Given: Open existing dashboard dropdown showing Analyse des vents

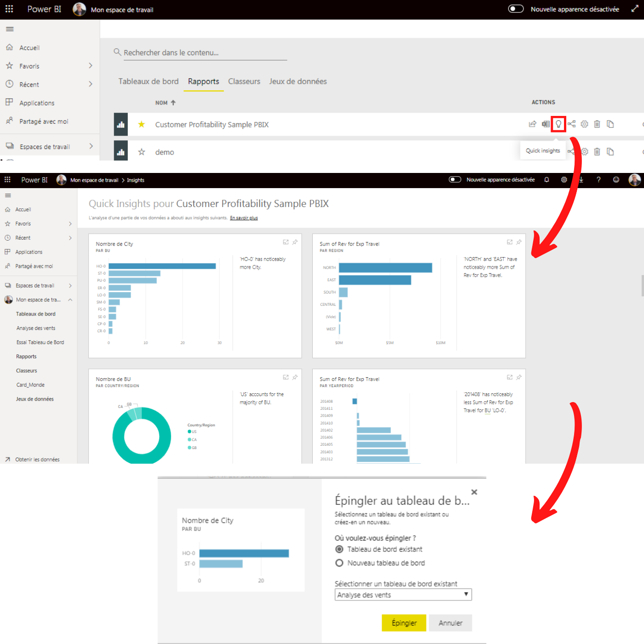Looking at the screenshot, I should pyautogui.click(x=403, y=595).
